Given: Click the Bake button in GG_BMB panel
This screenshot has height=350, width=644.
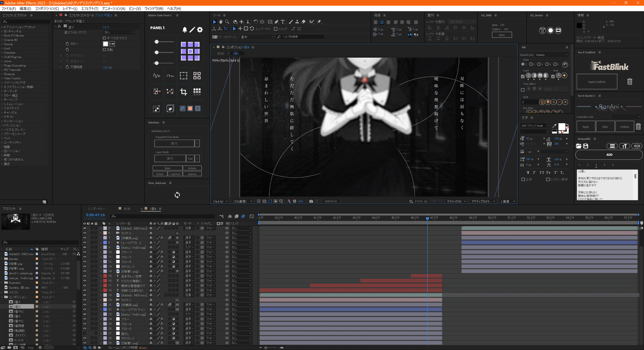Looking at the screenshot, I should tap(502, 35).
